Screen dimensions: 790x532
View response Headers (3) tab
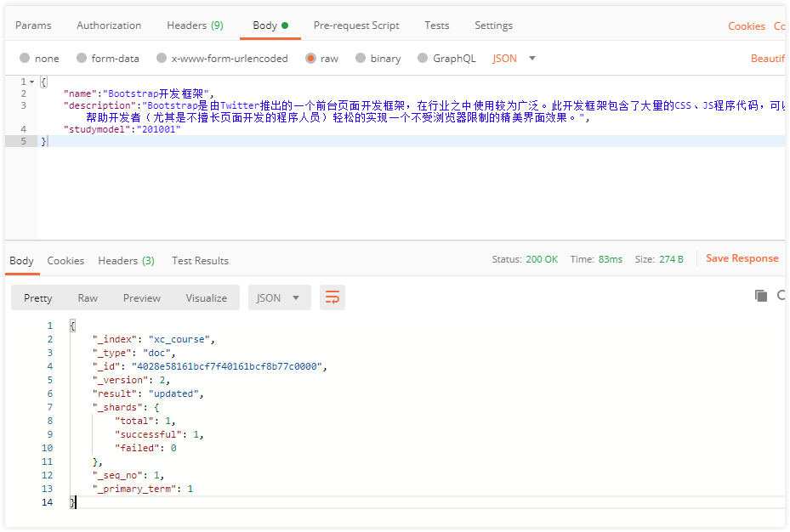pos(126,261)
